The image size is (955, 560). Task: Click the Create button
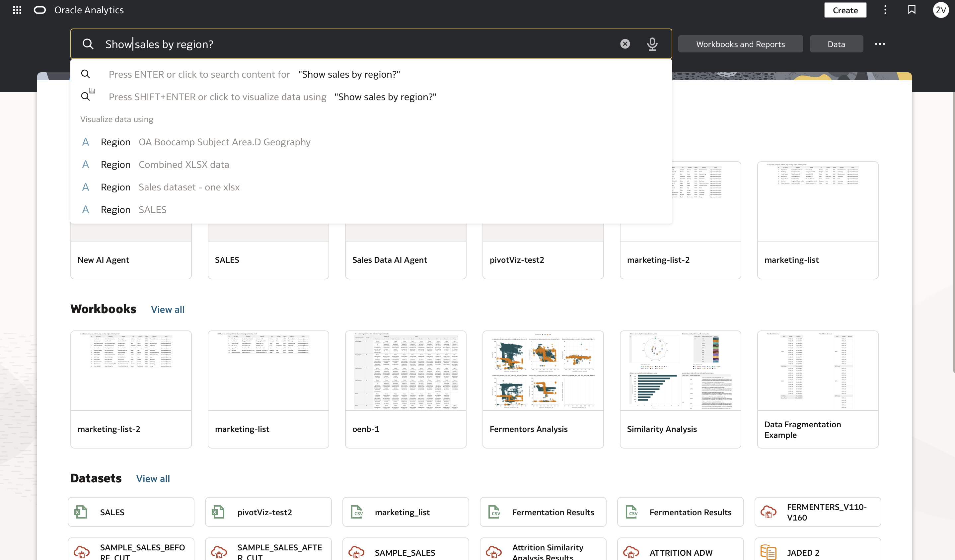845,10
